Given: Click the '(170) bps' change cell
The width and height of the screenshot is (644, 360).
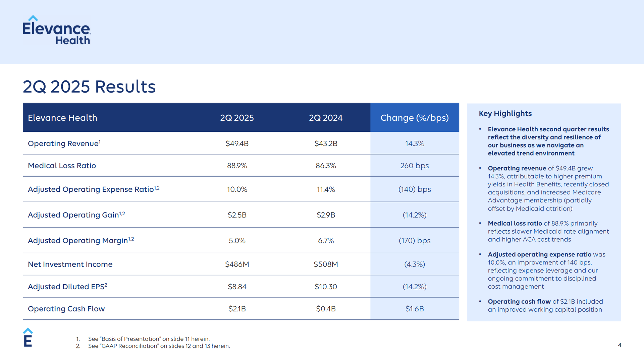Looking at the screenshot, I should point(415,241).
